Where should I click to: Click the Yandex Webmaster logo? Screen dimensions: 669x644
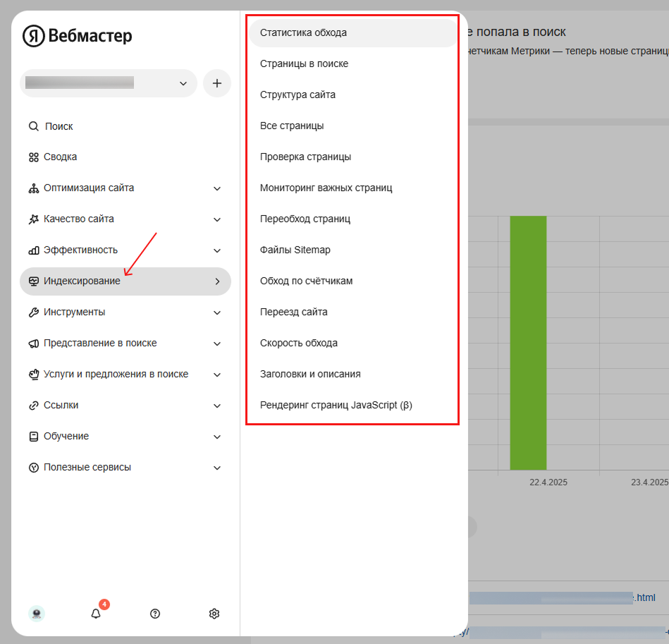click(x=78, y=35)
